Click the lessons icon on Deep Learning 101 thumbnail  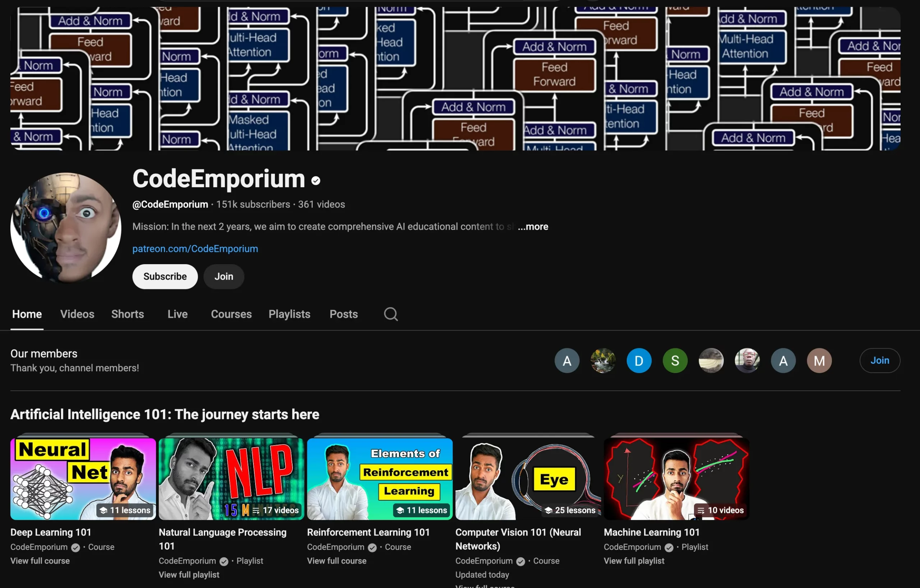coord(103,510)
